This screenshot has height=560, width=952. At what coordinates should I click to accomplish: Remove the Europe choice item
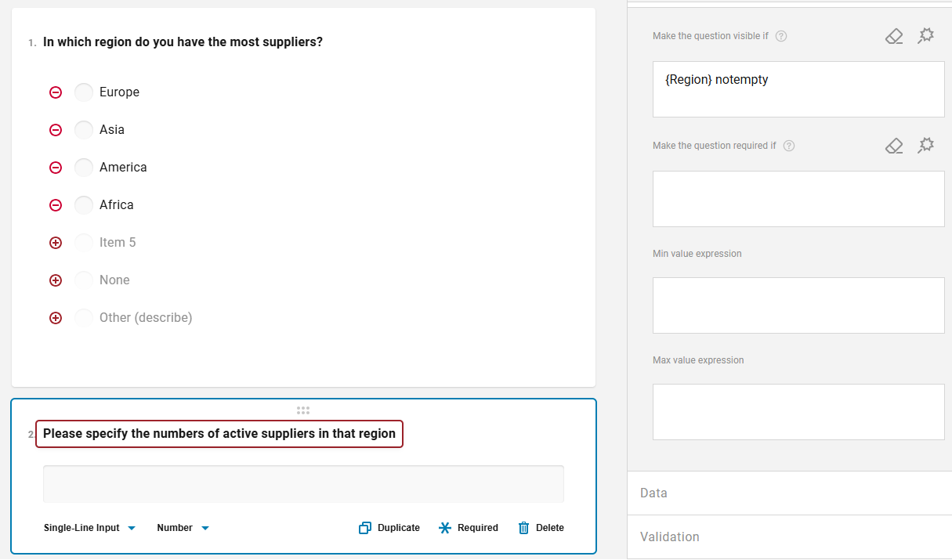click(x=56, y=92)
